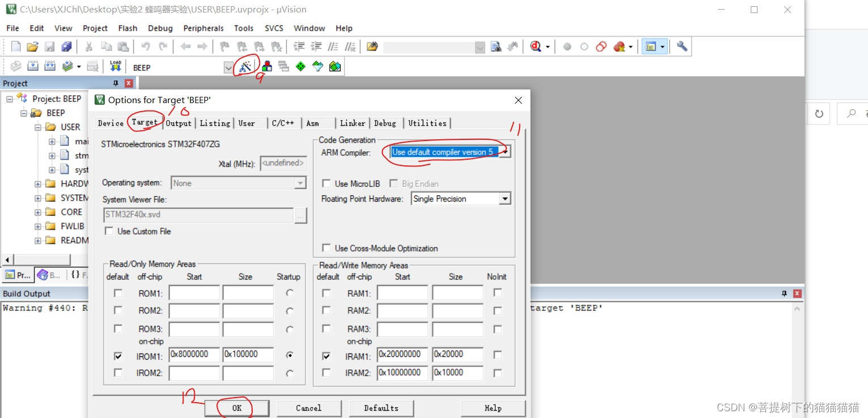Image resolution: width=868 pixels, height=418 pixels.
Task: Open the Floating Point Hardware dropdown
Action: [x=505, y=199]
